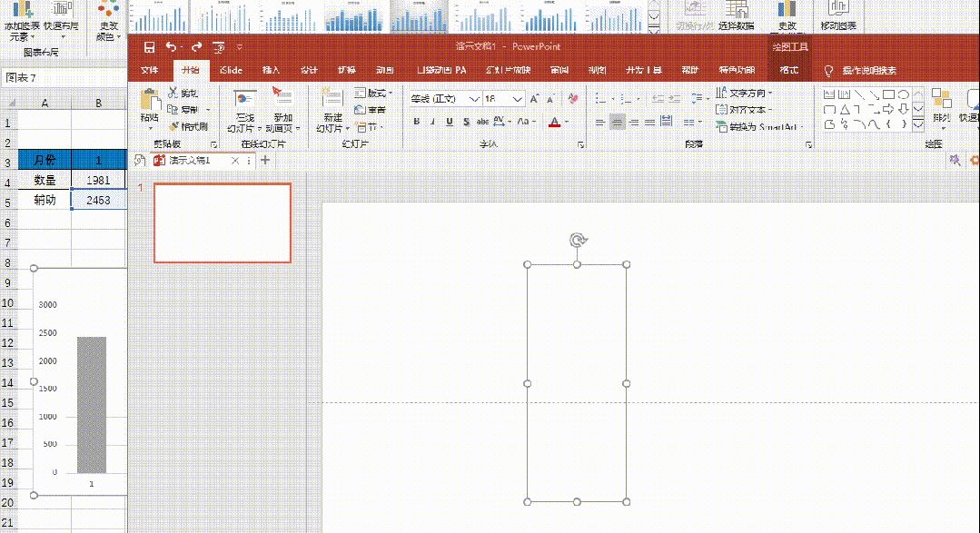
Task: Select the rectangle shape in gallery
Action: coord(888,95)
